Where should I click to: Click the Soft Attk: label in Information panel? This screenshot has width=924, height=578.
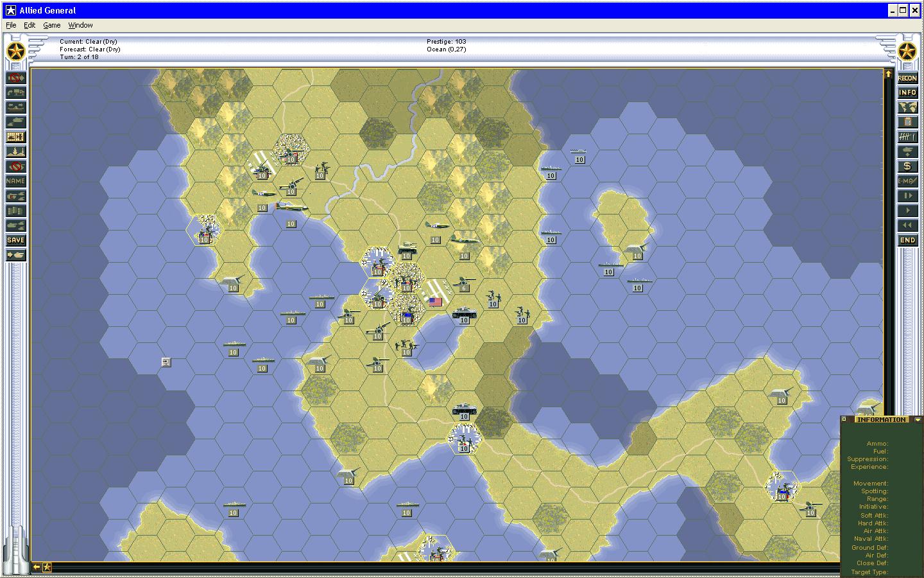tap(874, 516)
